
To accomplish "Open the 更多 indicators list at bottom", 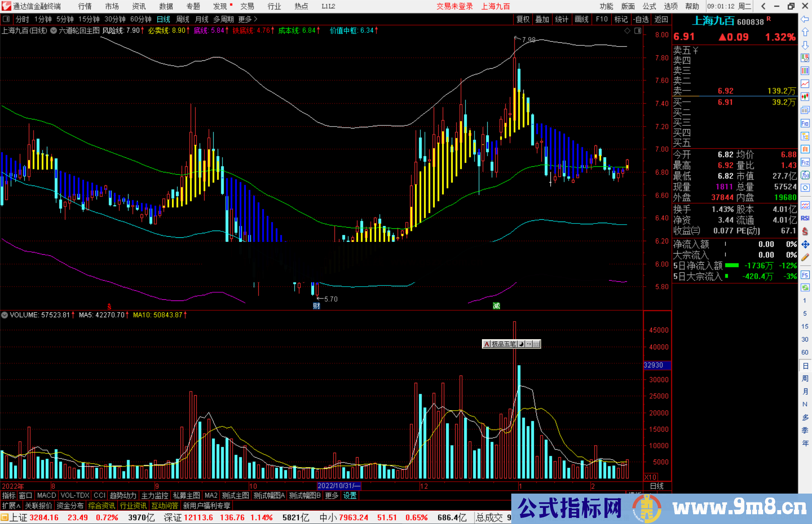I will 332,495.
